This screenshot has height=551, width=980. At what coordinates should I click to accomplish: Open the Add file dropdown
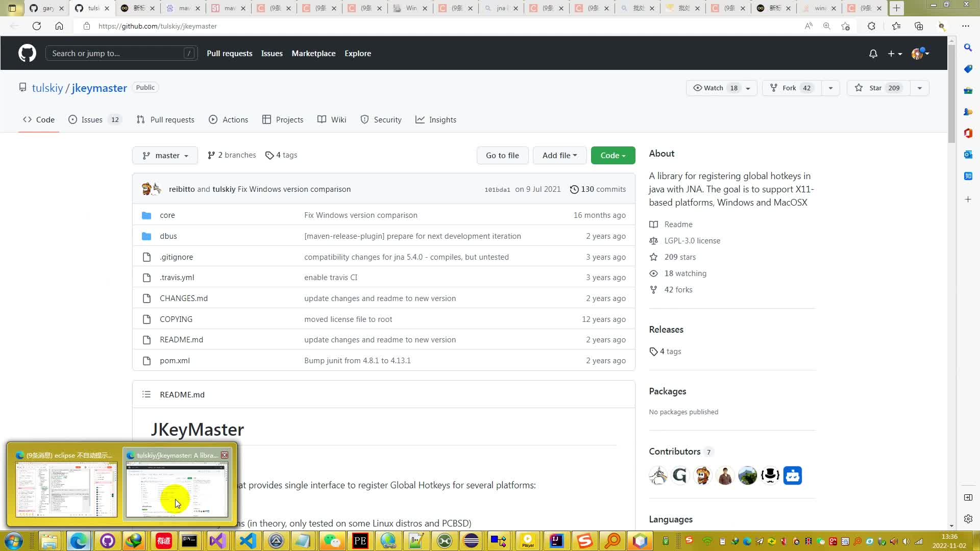pos(559,155)
